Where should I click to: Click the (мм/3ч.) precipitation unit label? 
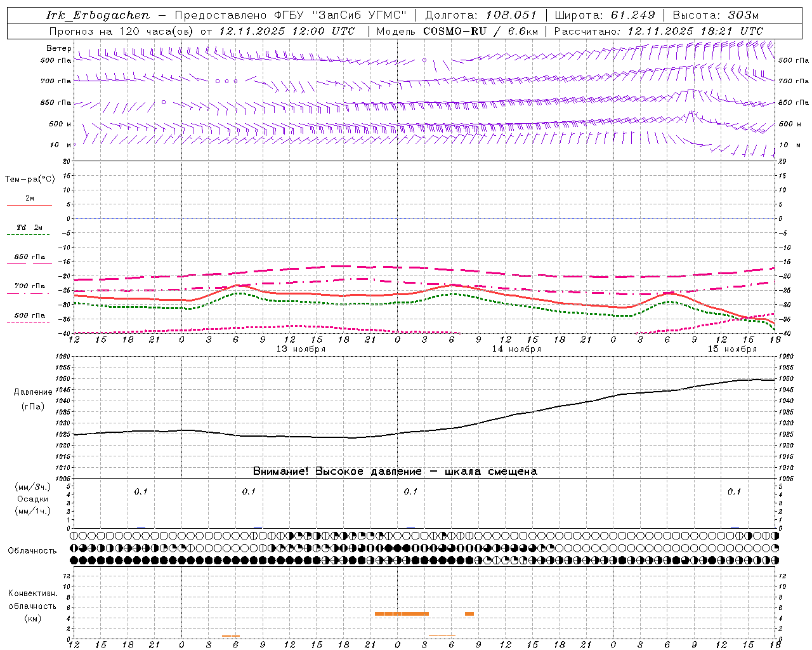[33, 487]
